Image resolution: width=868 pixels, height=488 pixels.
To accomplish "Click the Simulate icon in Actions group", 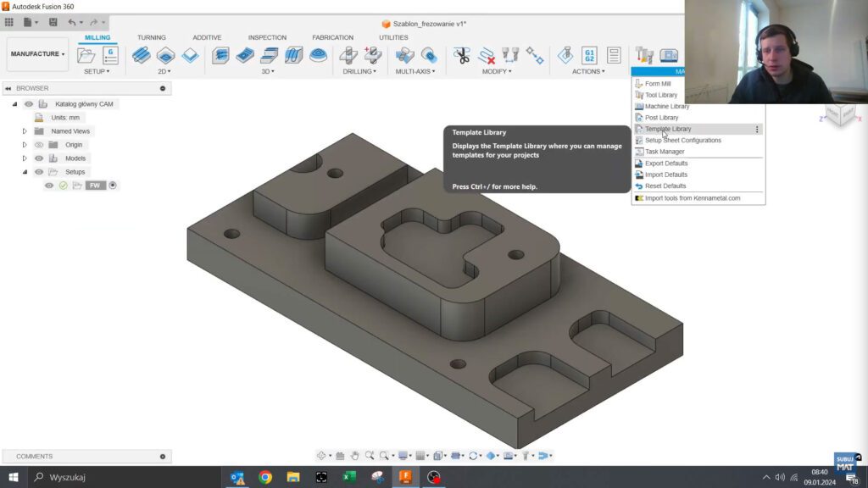I will (x=565, y=56).
